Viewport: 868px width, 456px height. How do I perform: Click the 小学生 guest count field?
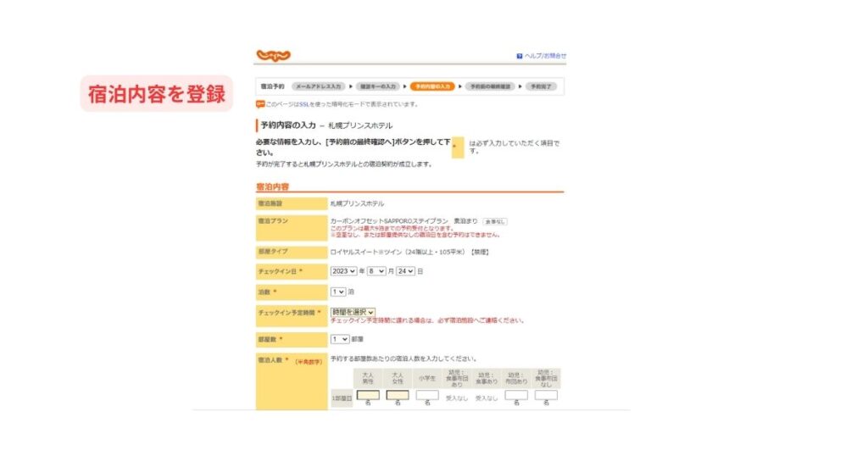click(x=427, y=395)
